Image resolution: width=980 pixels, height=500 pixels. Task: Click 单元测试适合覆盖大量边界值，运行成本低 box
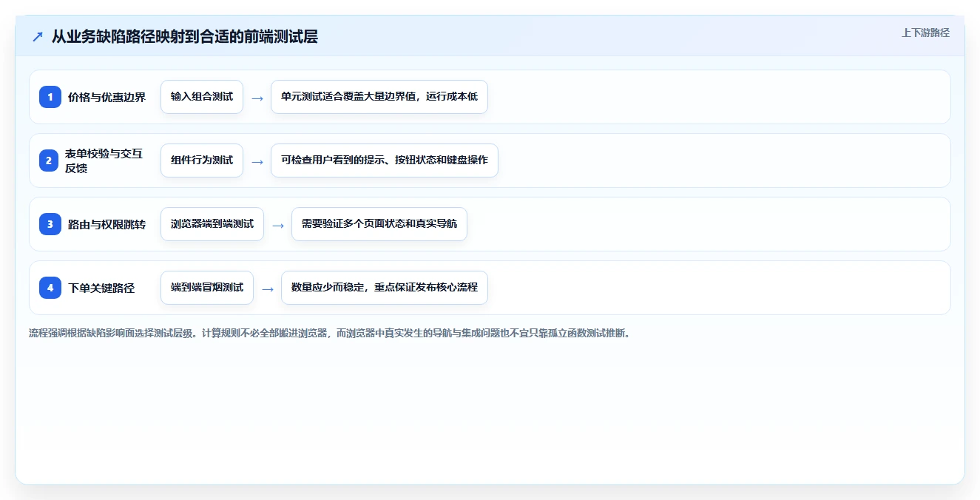pos(379,97)
